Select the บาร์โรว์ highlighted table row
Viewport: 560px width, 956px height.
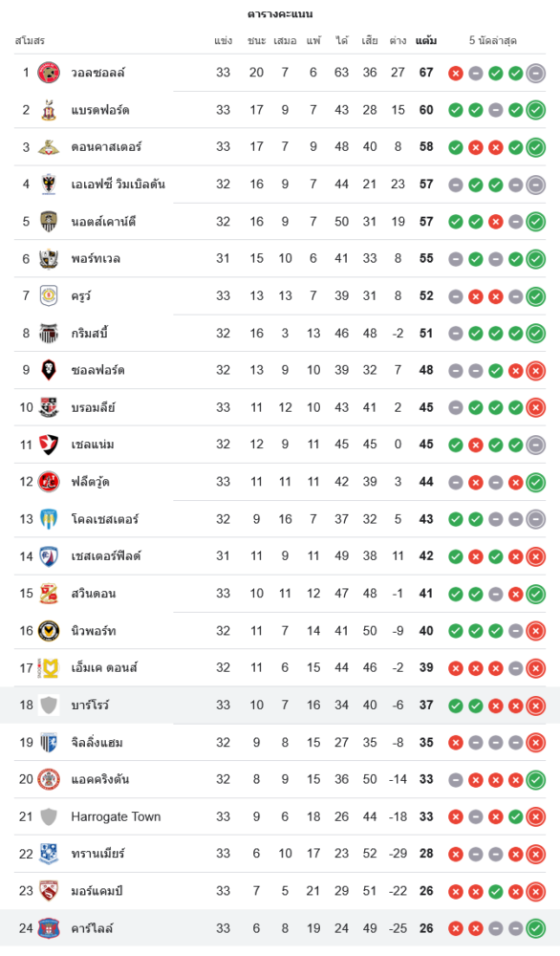[x=280, y=705]
